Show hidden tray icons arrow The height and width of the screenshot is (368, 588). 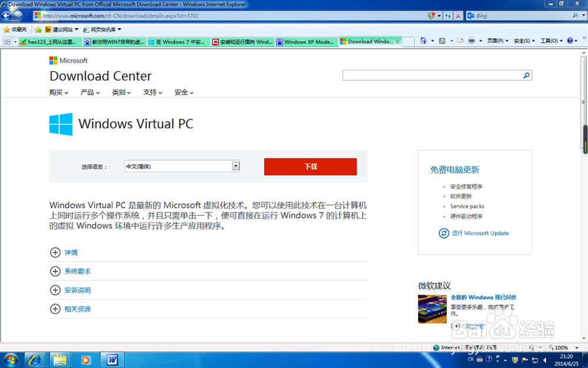[x=505, y=360]
